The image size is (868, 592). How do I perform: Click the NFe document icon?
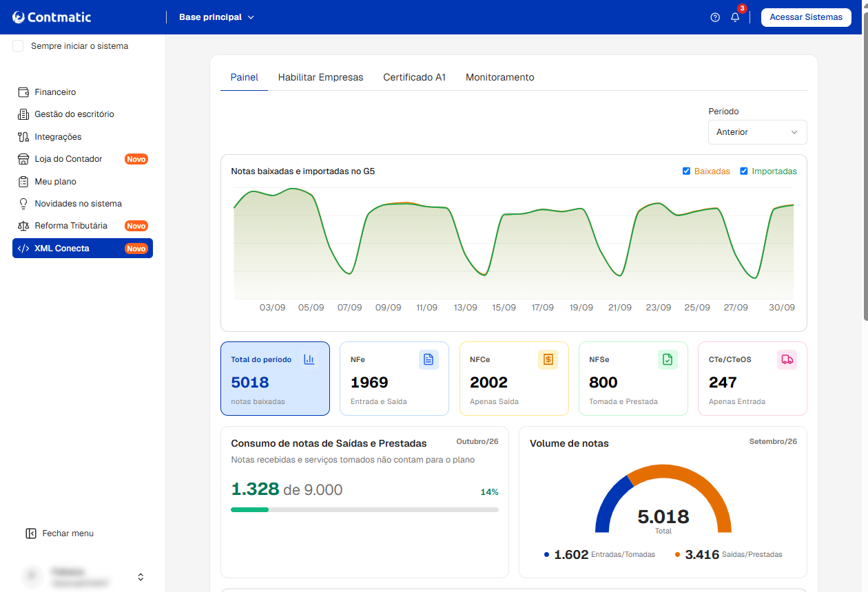428,359
